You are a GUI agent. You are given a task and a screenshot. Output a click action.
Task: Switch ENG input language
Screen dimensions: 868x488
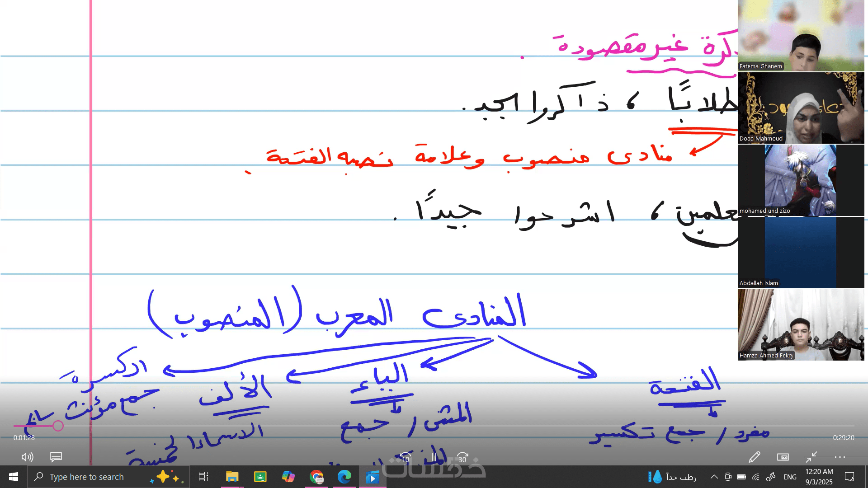[x=790, y=477]
